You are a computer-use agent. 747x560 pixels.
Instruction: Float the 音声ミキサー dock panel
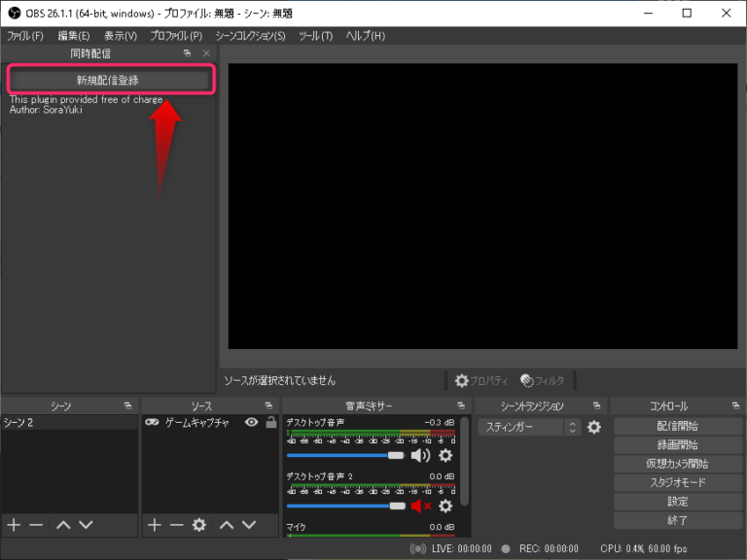(x=461, y=405)
